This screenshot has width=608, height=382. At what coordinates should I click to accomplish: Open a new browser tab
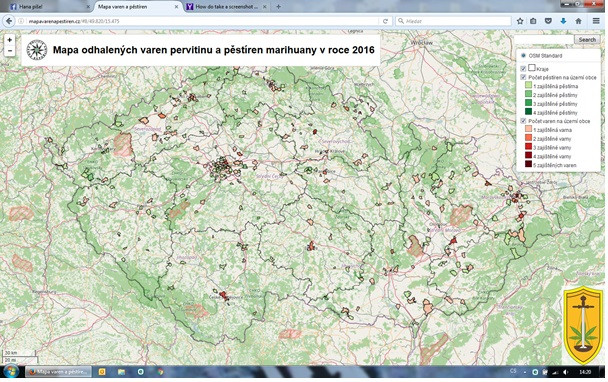tap(278, 7)
